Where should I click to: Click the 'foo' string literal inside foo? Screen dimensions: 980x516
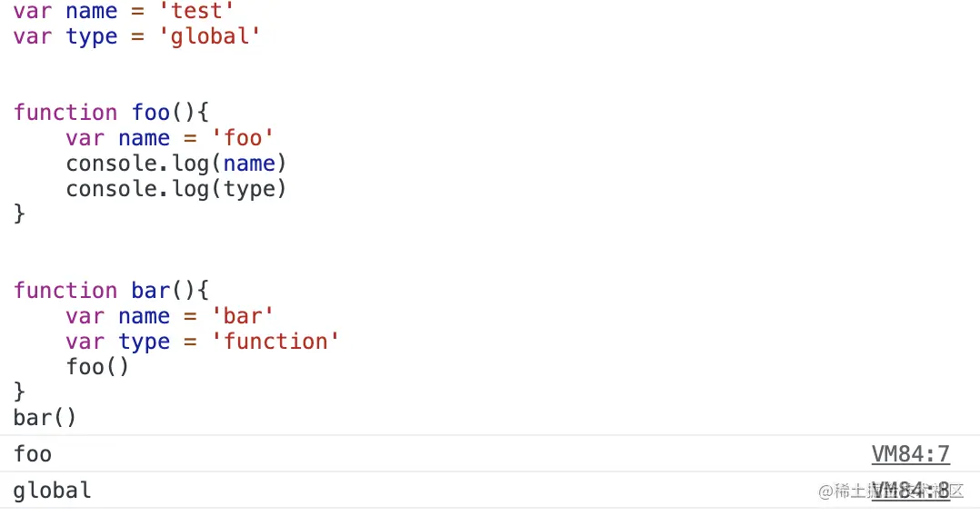[x=243, y=138]
